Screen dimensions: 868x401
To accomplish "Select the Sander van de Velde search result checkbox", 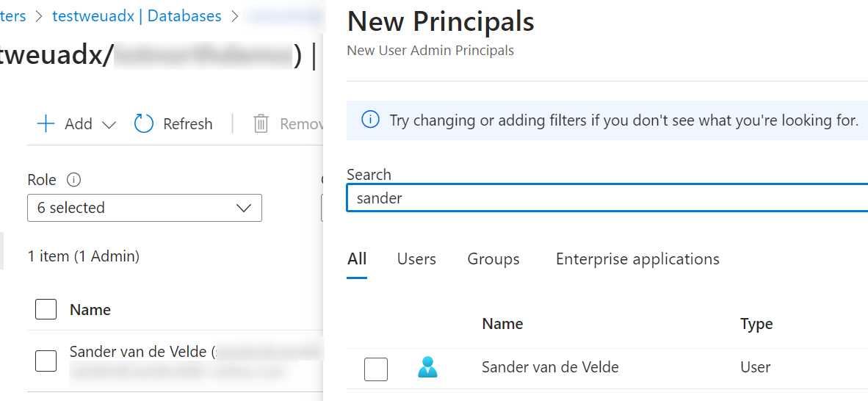I will (375, 369).
